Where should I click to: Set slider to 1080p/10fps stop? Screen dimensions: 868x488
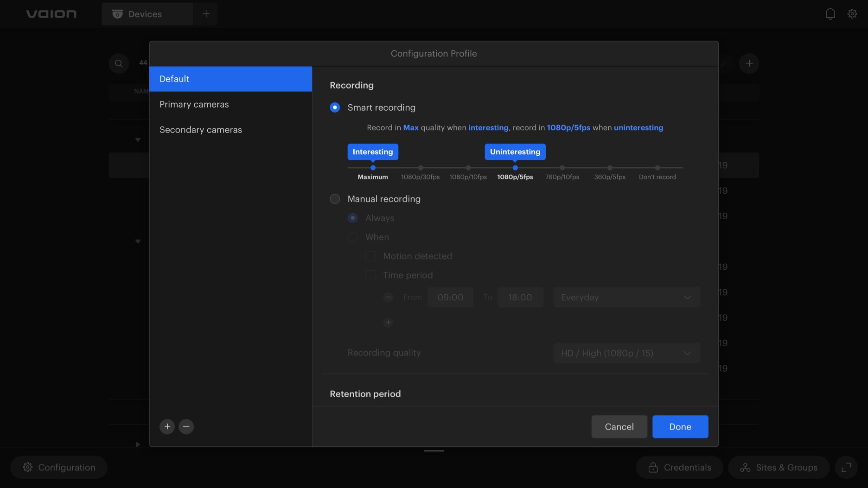pos(468,168)
